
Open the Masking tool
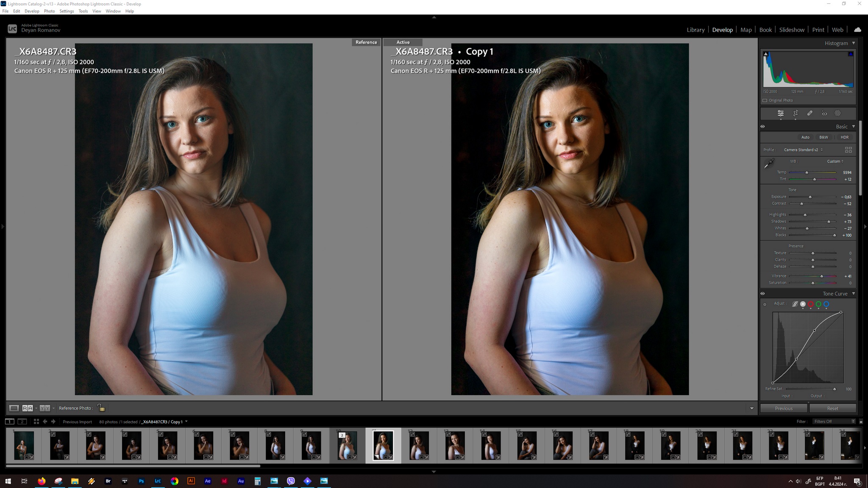[x=838, y=113]
